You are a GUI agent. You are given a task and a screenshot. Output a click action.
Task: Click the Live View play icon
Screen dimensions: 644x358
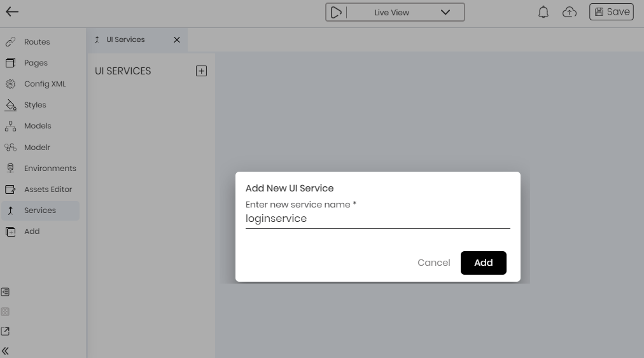[335, 13]
